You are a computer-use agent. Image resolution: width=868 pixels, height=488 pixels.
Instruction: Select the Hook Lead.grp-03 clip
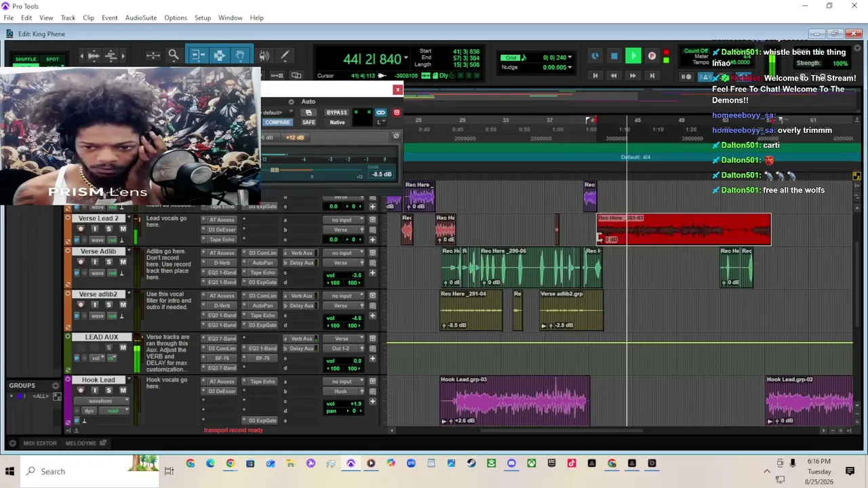coord(515,401)
